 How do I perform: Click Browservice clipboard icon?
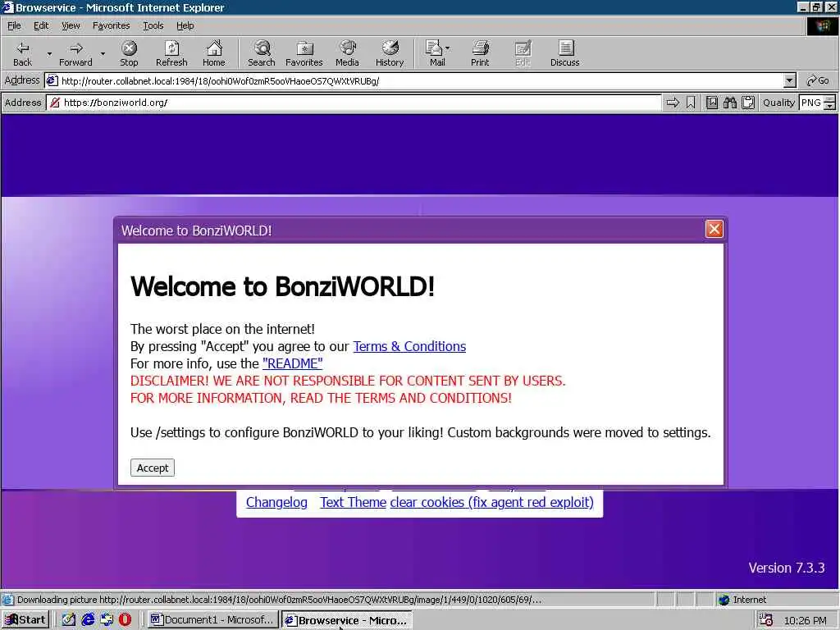pyautogui.click(x=748, y=103)
